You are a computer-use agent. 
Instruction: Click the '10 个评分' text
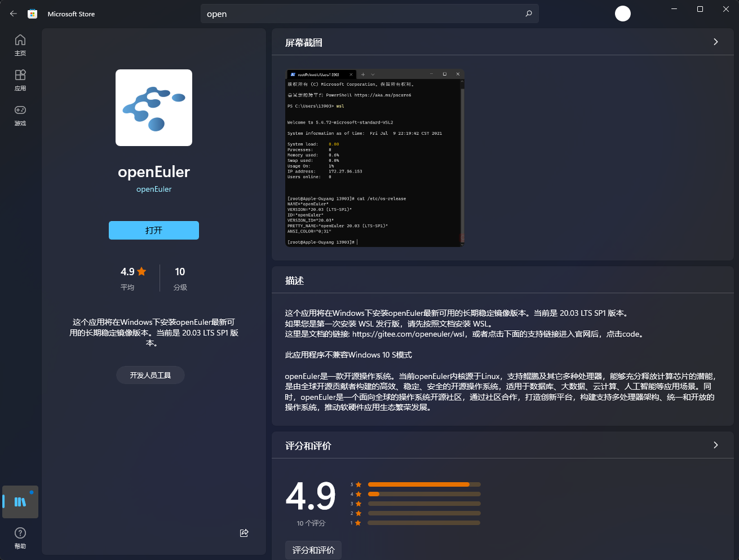(x=311, y=523)
